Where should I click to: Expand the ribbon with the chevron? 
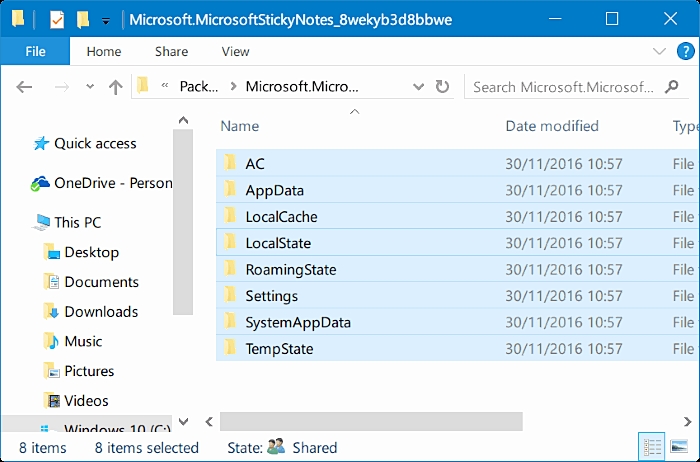click(x=658, y=52)
